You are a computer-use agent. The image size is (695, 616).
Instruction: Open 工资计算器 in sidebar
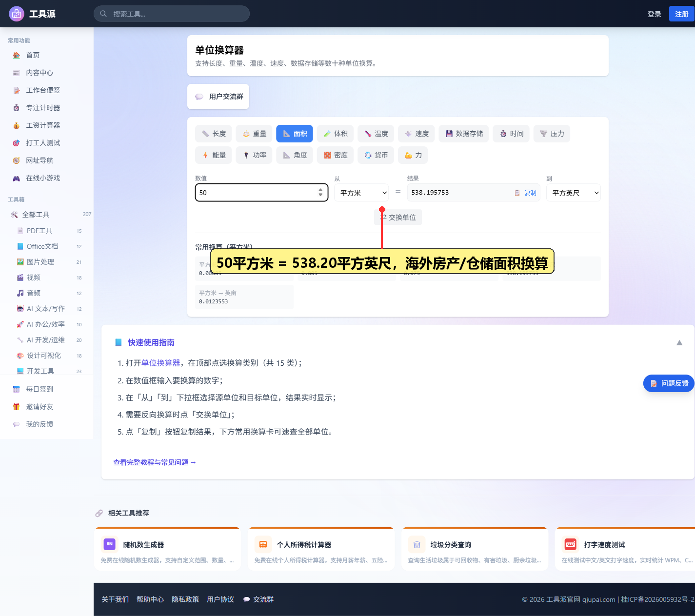point(46,125)
